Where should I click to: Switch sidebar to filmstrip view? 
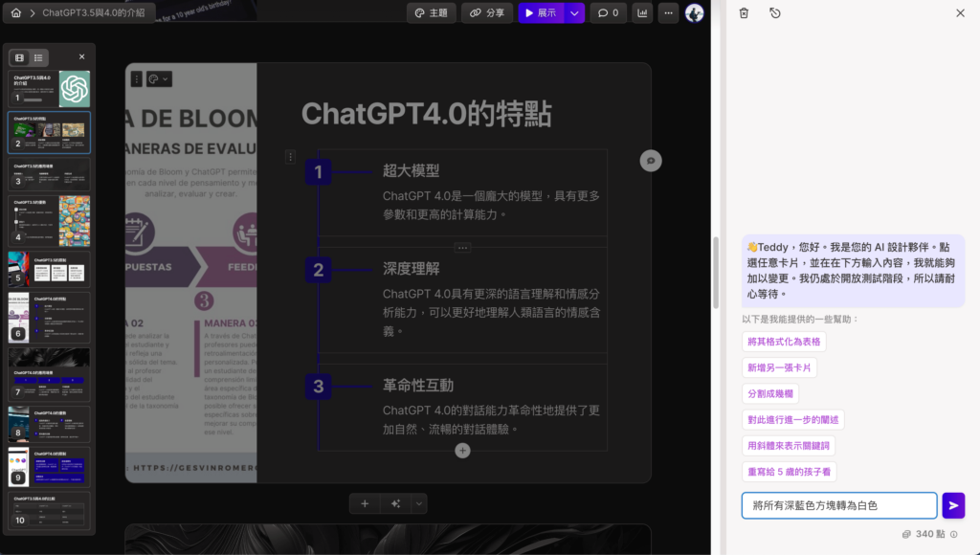pos(17,57)
